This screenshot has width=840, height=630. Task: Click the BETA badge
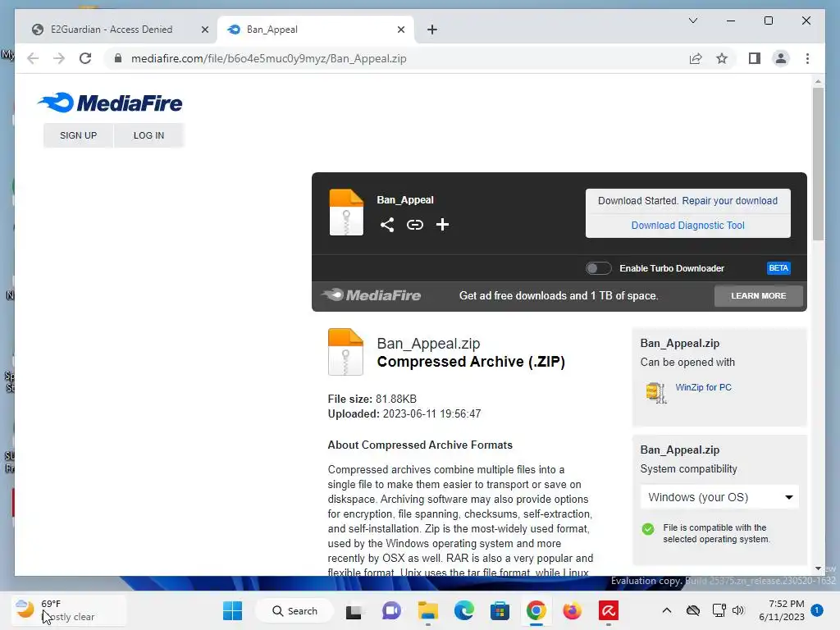pyautogui.click(x=778, y=268)
